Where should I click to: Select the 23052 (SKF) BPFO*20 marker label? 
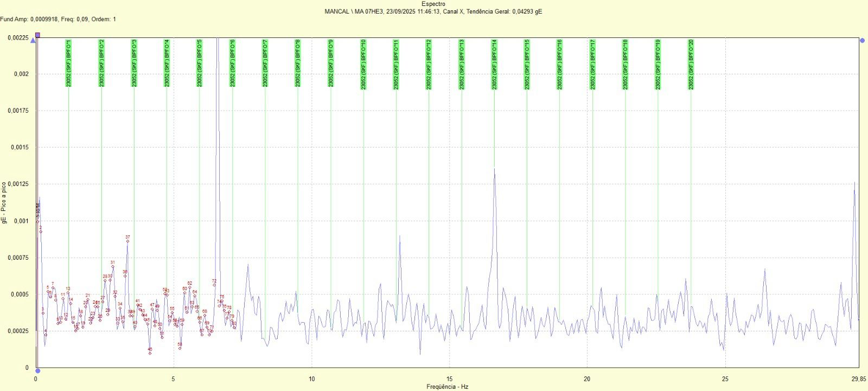pyautogui.click(x=691, y=64)
